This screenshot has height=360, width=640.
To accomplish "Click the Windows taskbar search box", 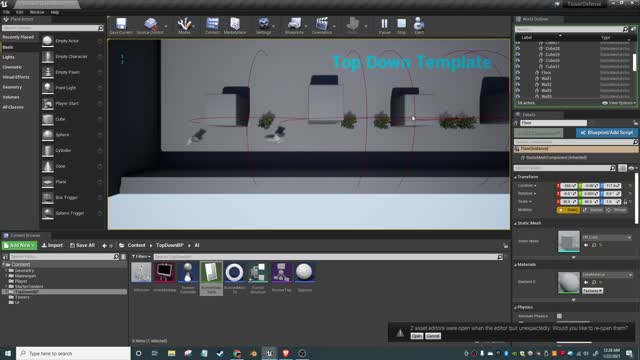I will [x=73, y=353].
